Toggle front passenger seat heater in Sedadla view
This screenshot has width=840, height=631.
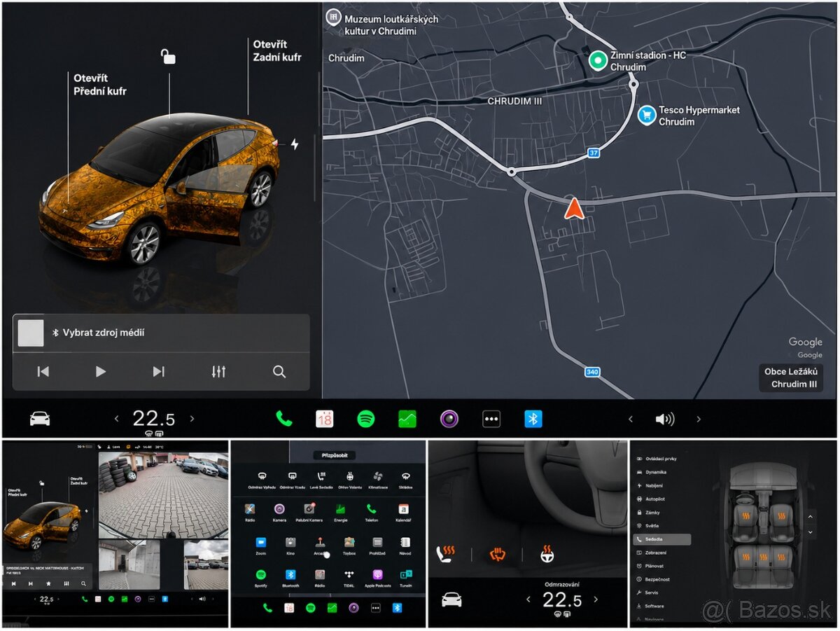(x=781, y=515)
